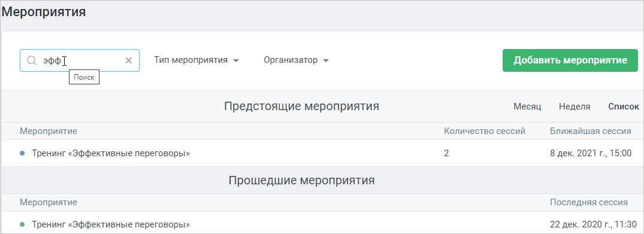Click the Последняя сессия column header
The width and height of the screenshot is (644, 234).
[588, 202]
